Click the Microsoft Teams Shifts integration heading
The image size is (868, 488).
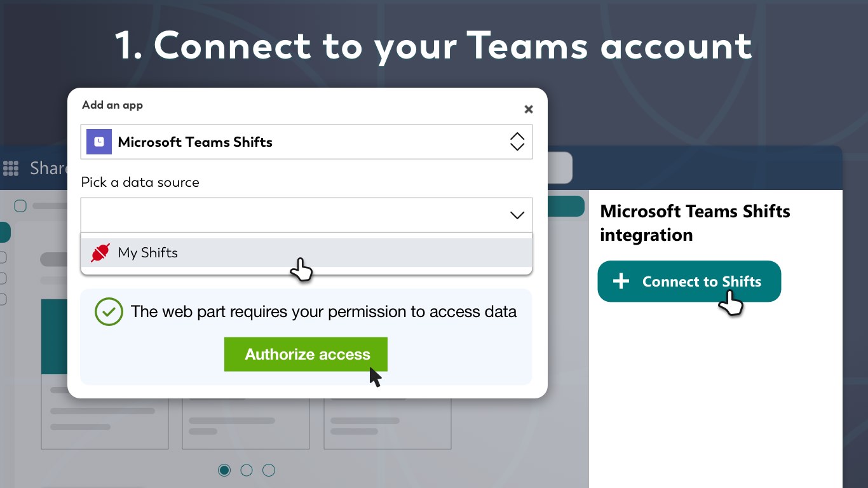(x=695, y=223)
